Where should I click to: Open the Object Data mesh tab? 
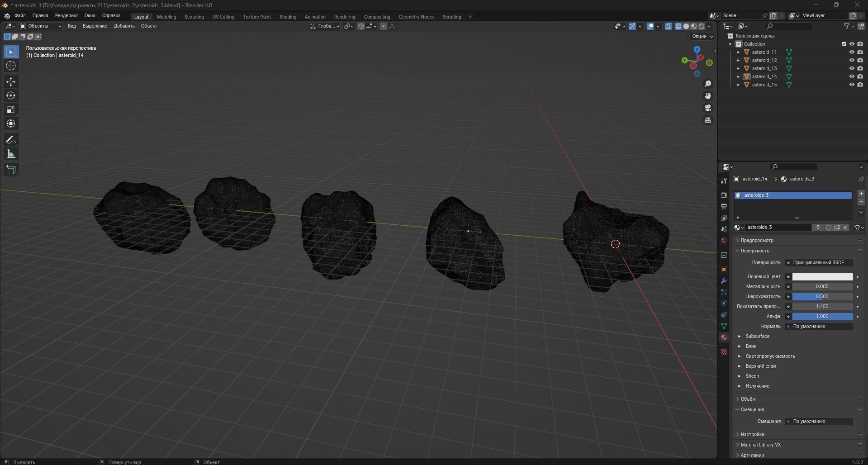coord(724,326)
